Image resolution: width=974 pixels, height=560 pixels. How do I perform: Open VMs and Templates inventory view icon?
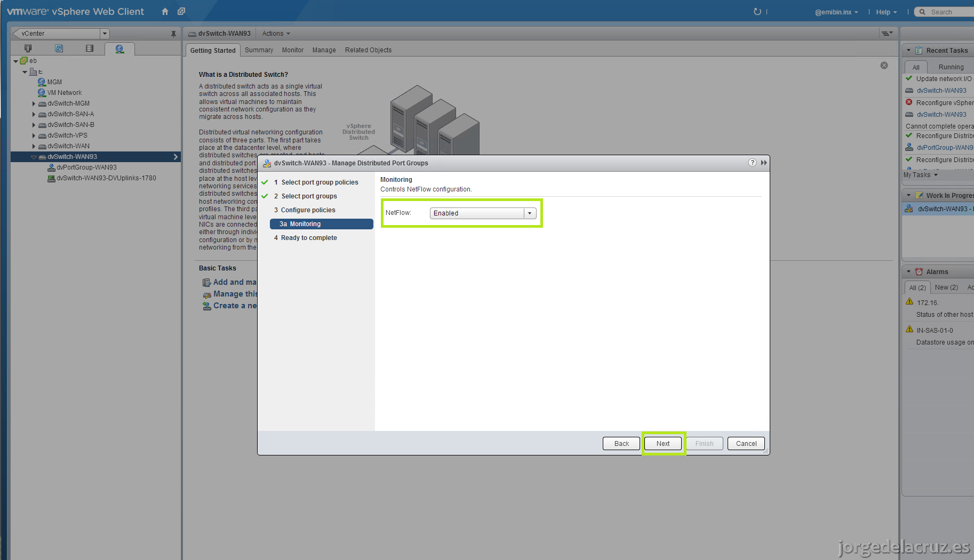(x=59, y=49)
